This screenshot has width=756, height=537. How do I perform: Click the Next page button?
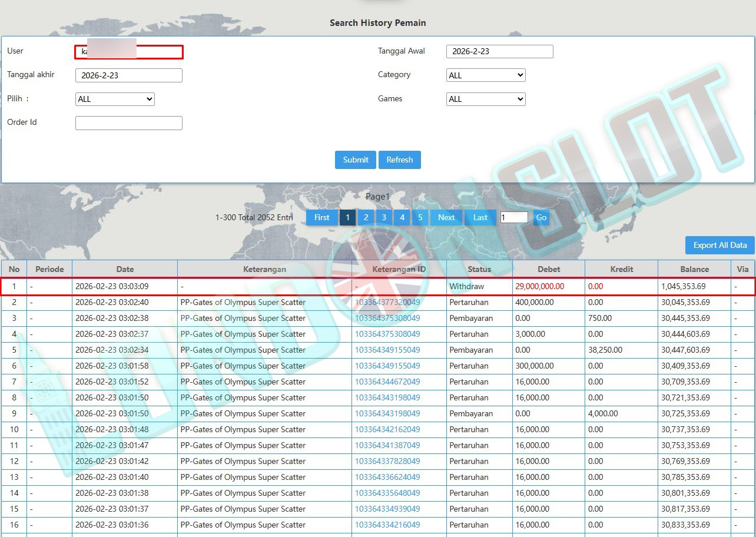446,217
